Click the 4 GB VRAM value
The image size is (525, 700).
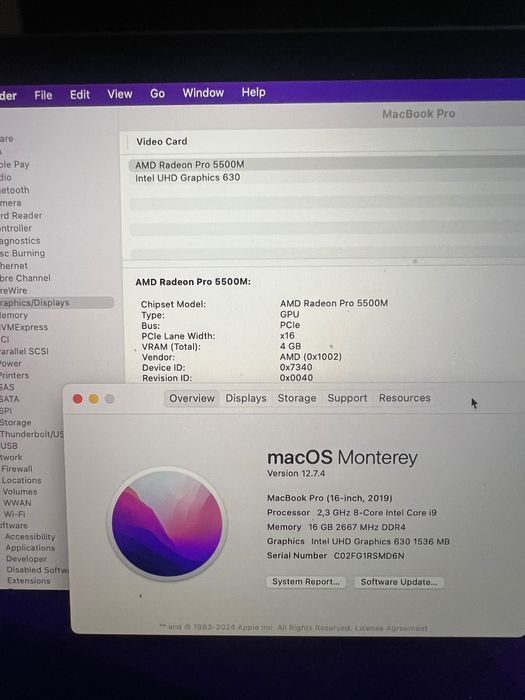tap(291, 346)
